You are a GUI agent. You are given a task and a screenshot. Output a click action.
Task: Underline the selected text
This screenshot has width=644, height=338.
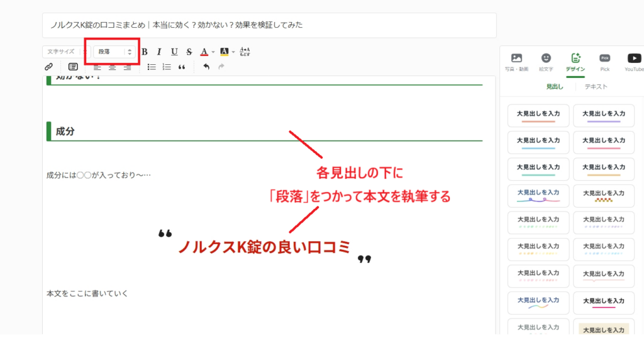click(x=174, y=52)
